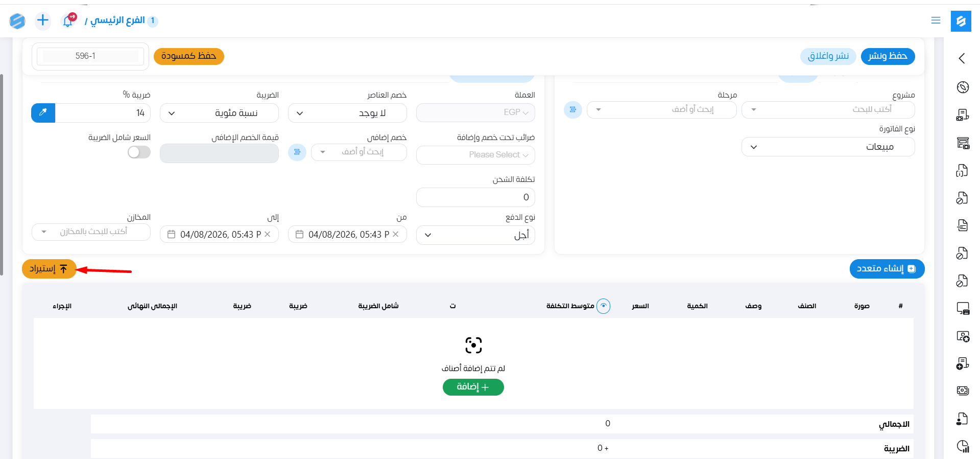Click the blue plus quick-add icon

pyautogui.click(x=43, y=20)
